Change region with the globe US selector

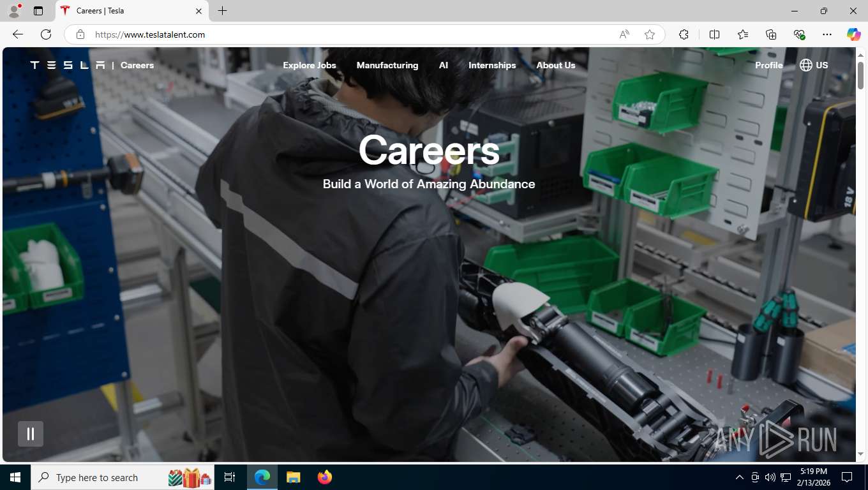[814, 65]
